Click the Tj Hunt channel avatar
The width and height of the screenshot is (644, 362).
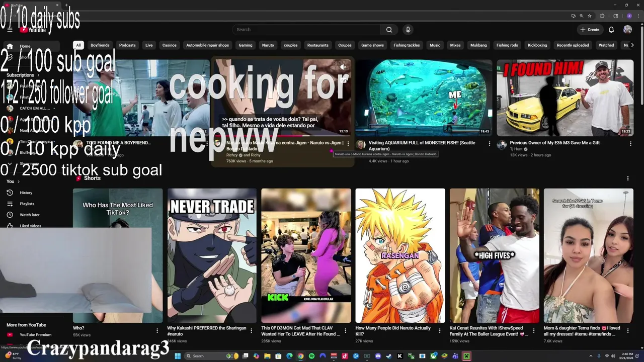click(502, 145)
